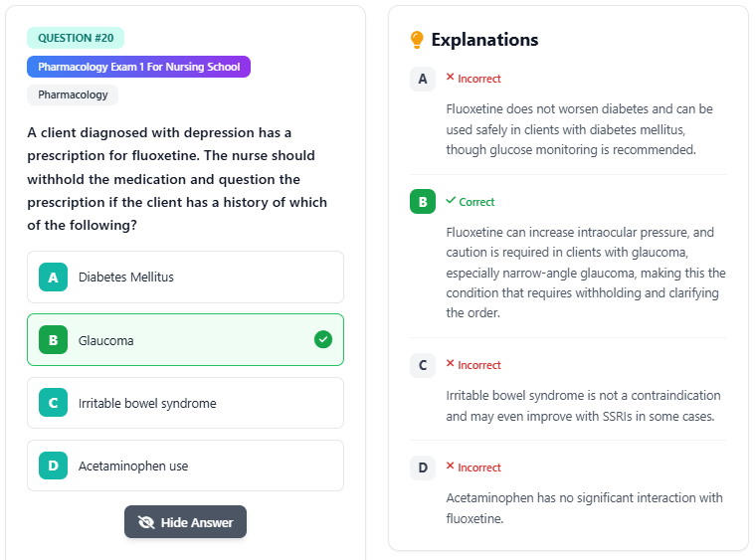The image size is (755, 560).
Task: Click the QUESTION #20 badge
Action: (x=76, y=38)
